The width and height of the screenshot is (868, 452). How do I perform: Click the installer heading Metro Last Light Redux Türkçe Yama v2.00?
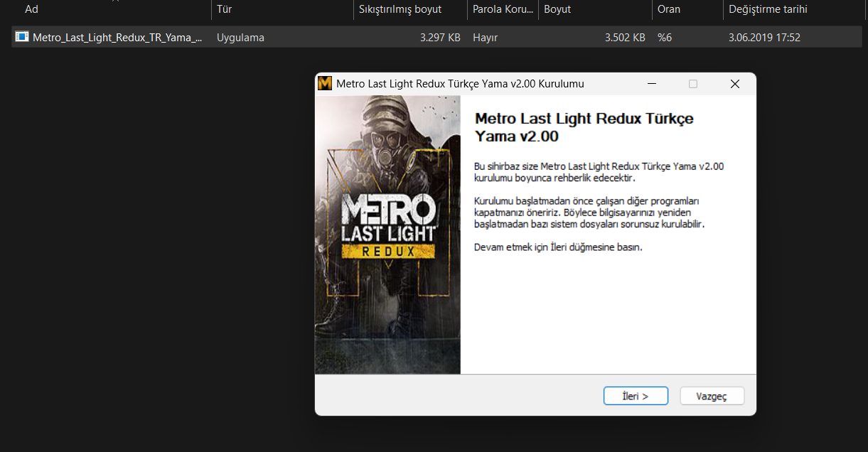tap(584, 127)
